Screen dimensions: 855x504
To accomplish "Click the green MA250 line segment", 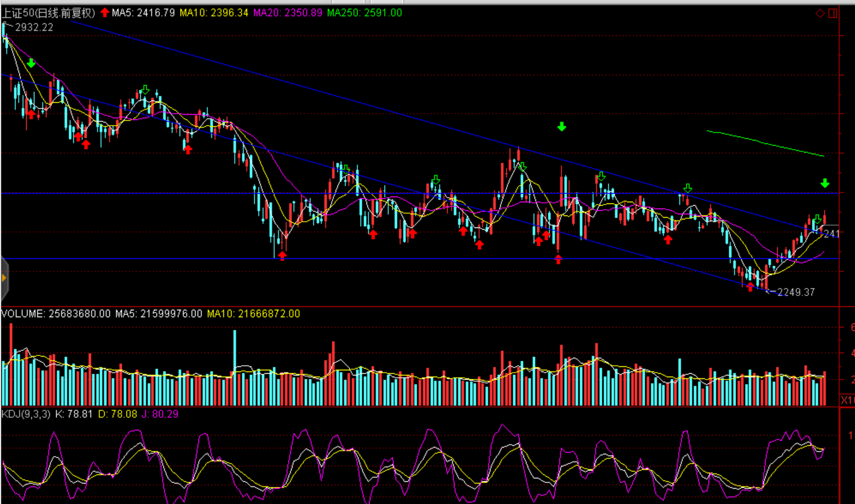I will click(765, 143).
